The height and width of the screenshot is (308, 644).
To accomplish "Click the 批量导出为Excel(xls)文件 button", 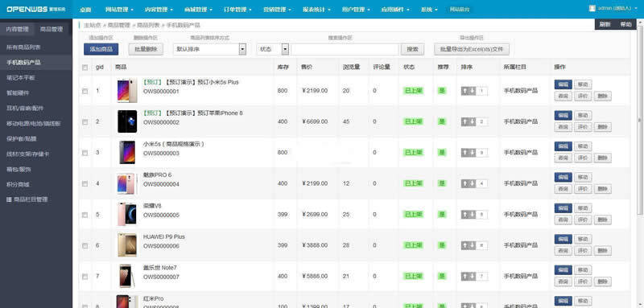I will click(x=472, y=49).
